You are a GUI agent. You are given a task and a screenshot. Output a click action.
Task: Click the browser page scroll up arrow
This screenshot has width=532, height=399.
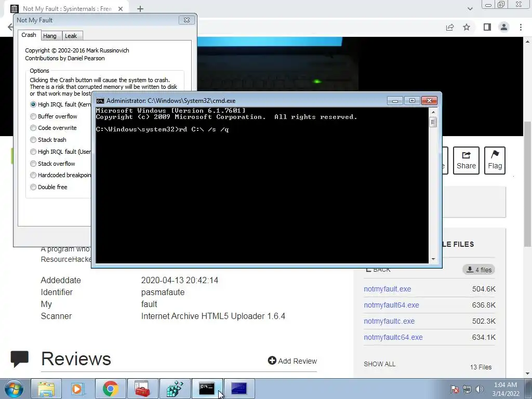527,42
